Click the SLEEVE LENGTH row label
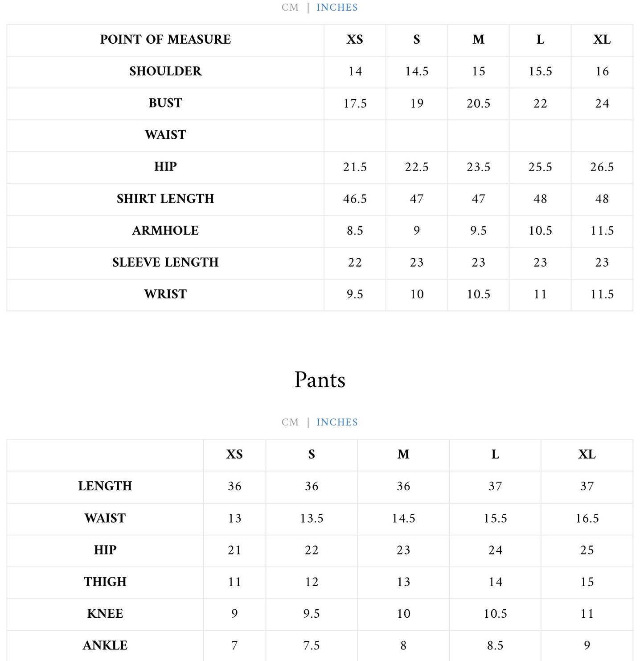Screen dimensions: 644x661 tap(165, 262)
